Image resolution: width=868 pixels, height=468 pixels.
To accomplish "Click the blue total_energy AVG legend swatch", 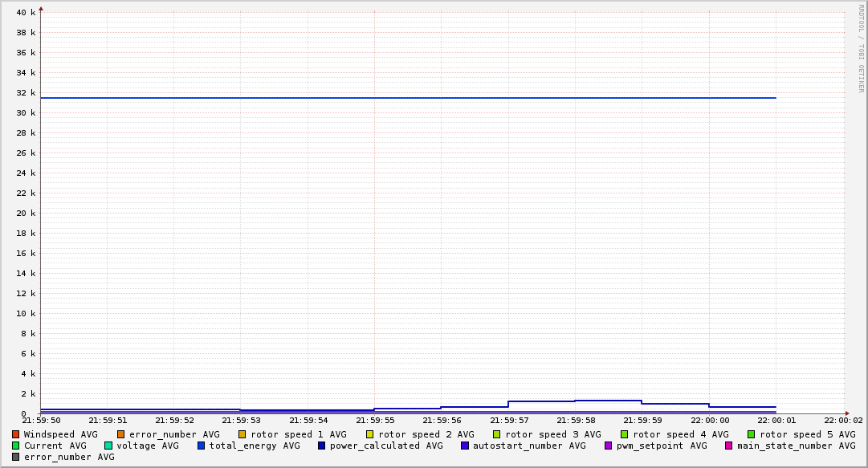I will (x=202, y=446).
